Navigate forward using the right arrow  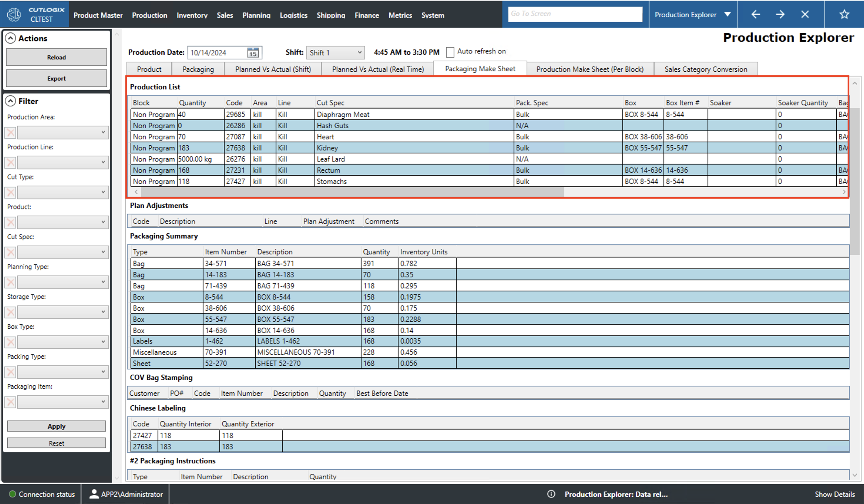coord(780,14)
